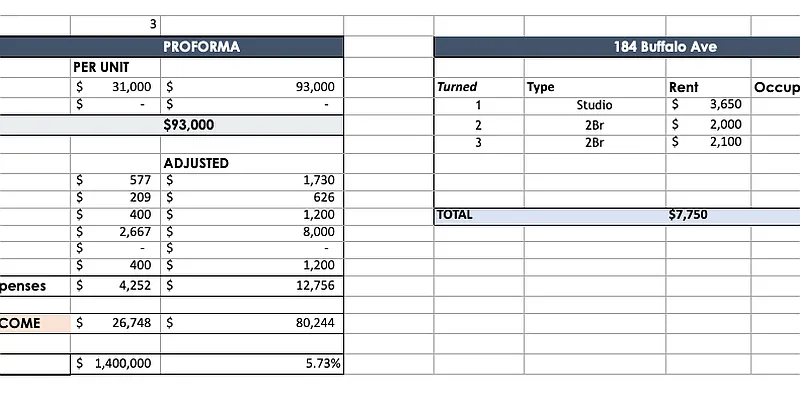This screenshot has height=400, width=800.
Task: Select the 5.73% cap rate cell
Action: coord(322,364)
